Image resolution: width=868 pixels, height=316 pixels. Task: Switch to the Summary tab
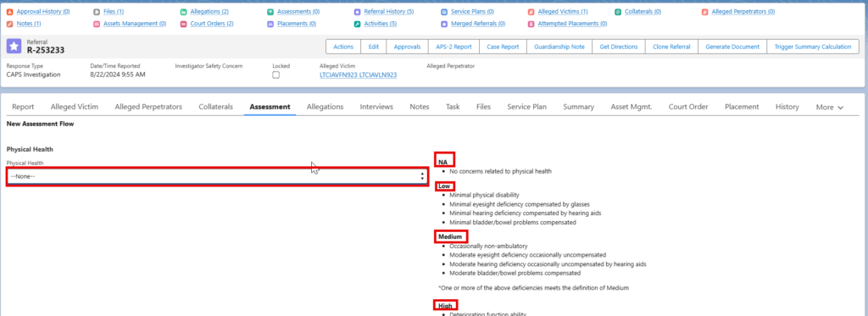[578, 107]
